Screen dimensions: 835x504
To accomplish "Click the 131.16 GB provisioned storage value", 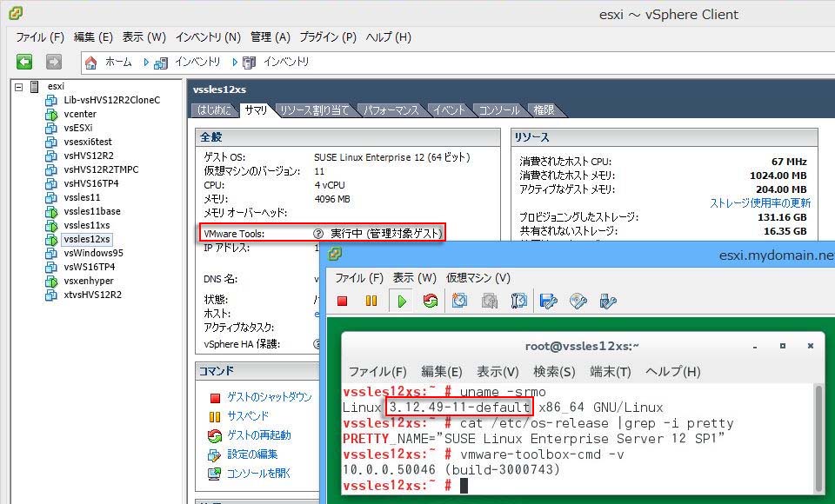I will click(782, 217).
